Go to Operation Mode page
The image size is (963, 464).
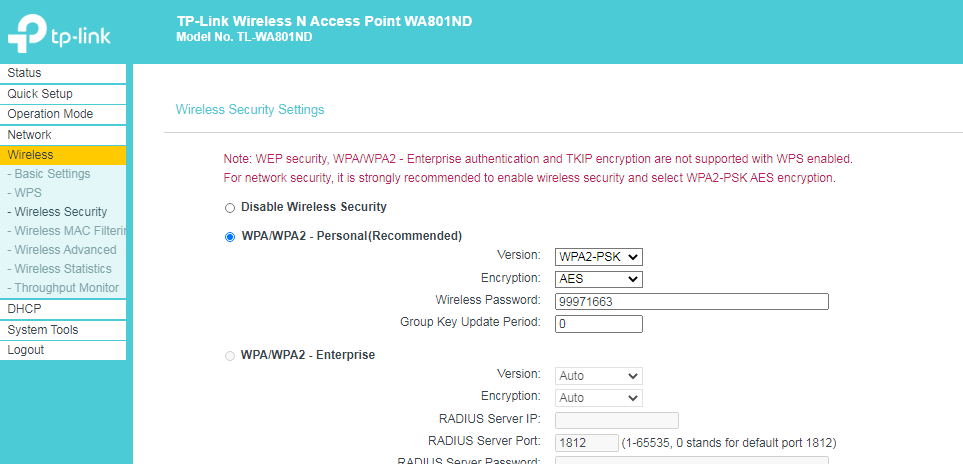click(63, 114)
